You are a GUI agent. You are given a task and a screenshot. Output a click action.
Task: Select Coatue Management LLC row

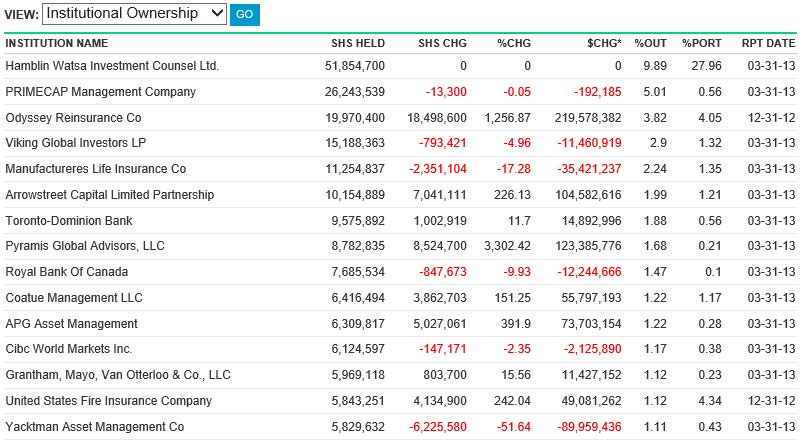point(74,298)
